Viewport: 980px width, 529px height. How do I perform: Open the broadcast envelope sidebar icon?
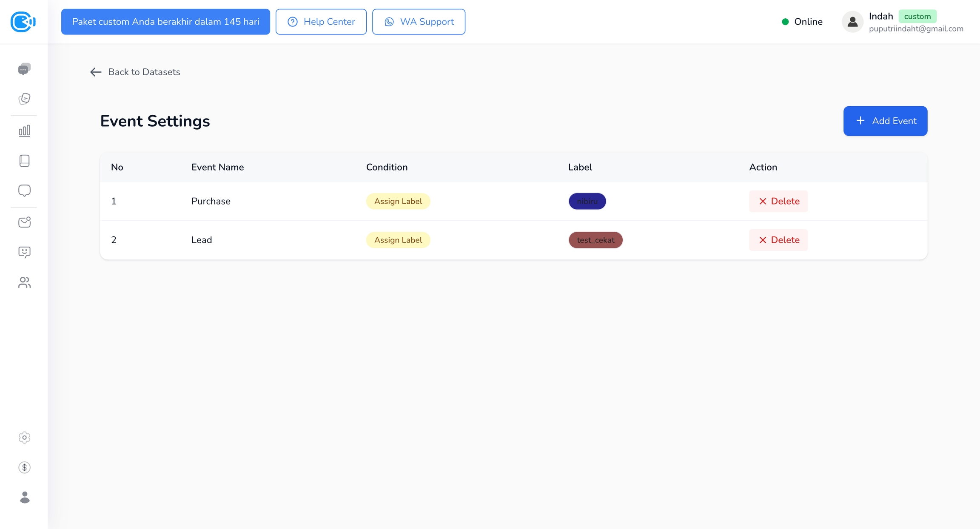(x=24, y=222)
